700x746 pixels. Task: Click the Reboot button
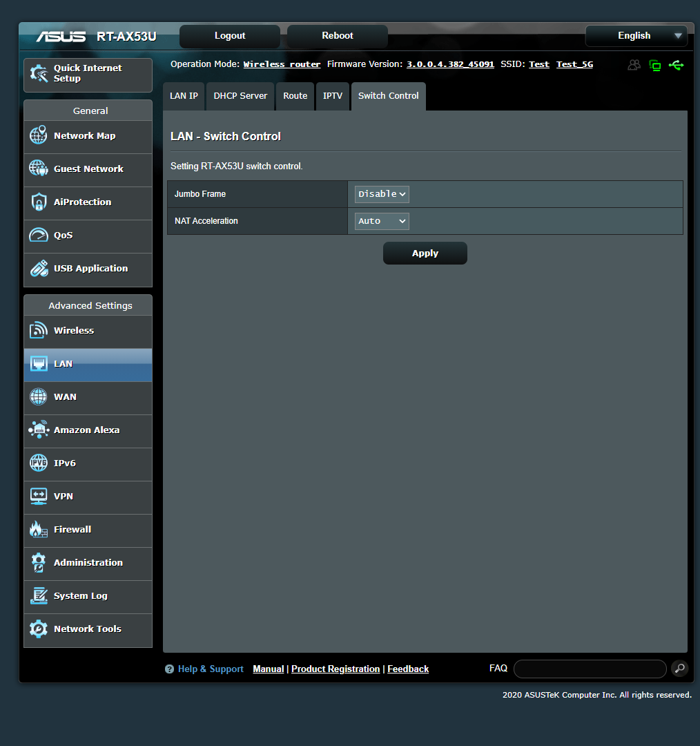pyautogui.click(x=338, y=36)
